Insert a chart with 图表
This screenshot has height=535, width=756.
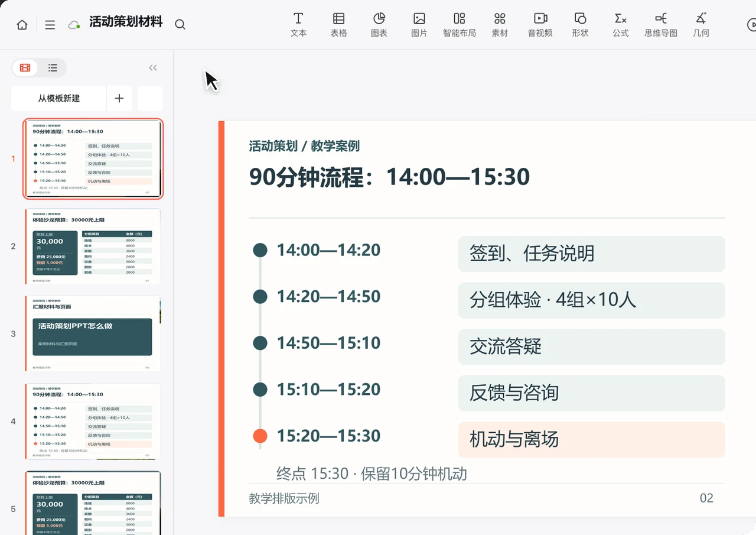379,25
